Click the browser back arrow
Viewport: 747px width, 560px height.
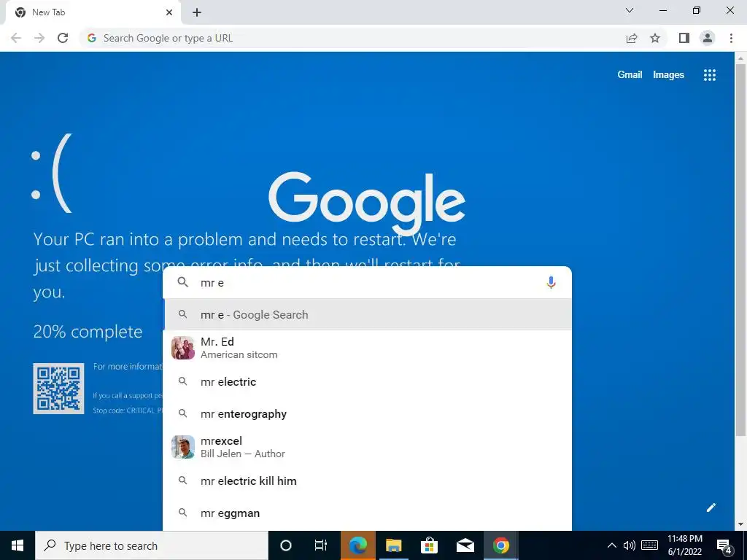(x=16, y=38)
